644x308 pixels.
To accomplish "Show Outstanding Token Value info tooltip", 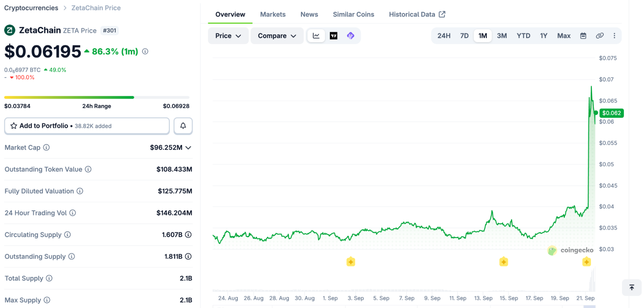I will [88, 169].
